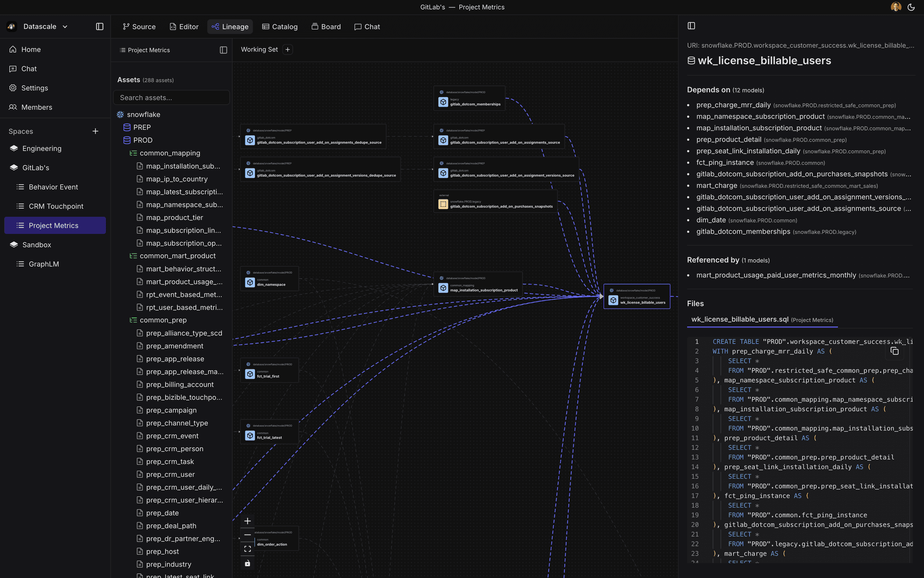Zoom out of the lineage canvas
The height and width of the screenshot is (578, 924).
247,534
